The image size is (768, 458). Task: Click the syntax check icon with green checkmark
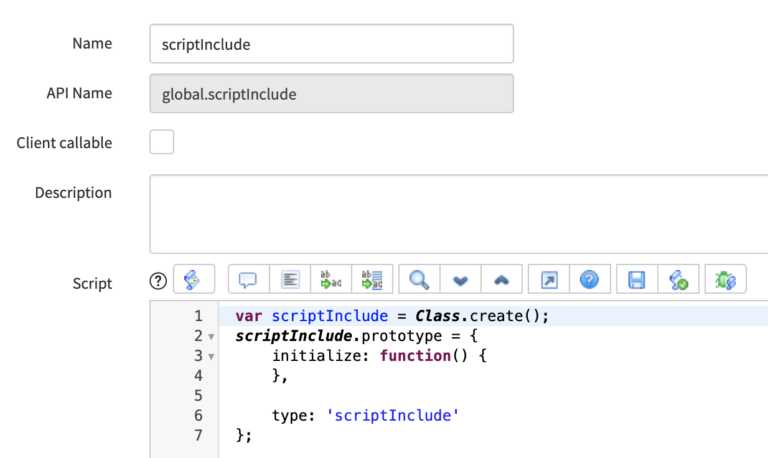[x=678, y=280]
